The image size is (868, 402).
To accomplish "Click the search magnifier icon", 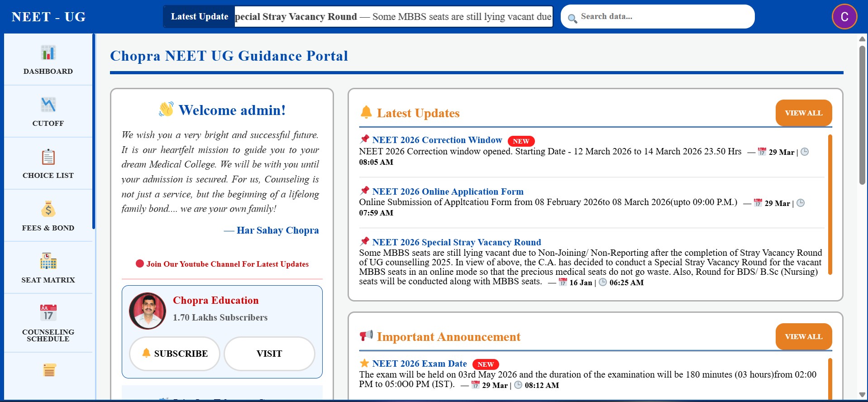I will coord(572,19).
